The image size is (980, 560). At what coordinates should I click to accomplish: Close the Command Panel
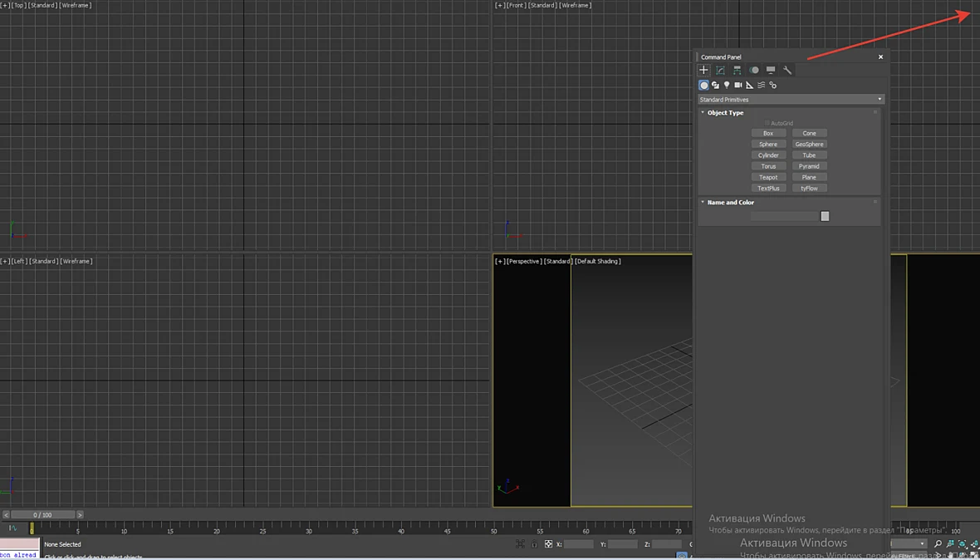880,56
